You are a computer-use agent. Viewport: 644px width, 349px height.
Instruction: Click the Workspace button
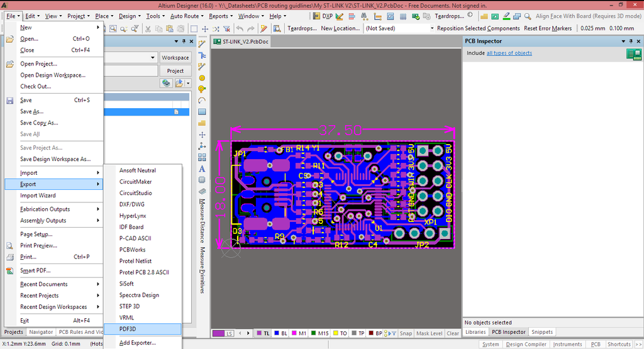pyautogui.click(x=175, y=58)
